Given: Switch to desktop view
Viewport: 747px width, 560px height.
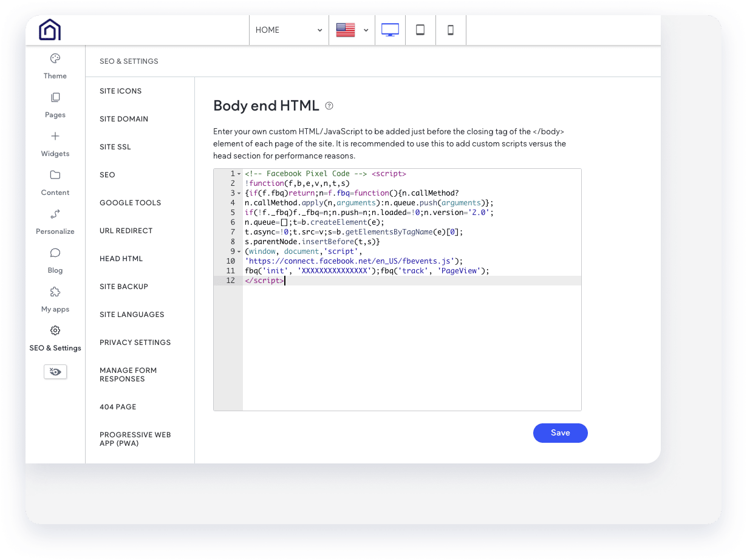Looking at the screenshot, I should [390, 30].
